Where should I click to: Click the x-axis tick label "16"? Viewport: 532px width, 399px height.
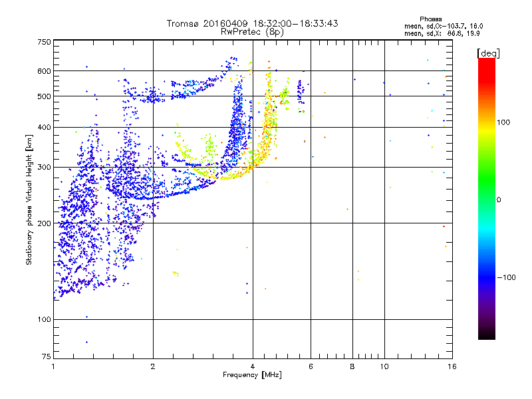[452, 366]
